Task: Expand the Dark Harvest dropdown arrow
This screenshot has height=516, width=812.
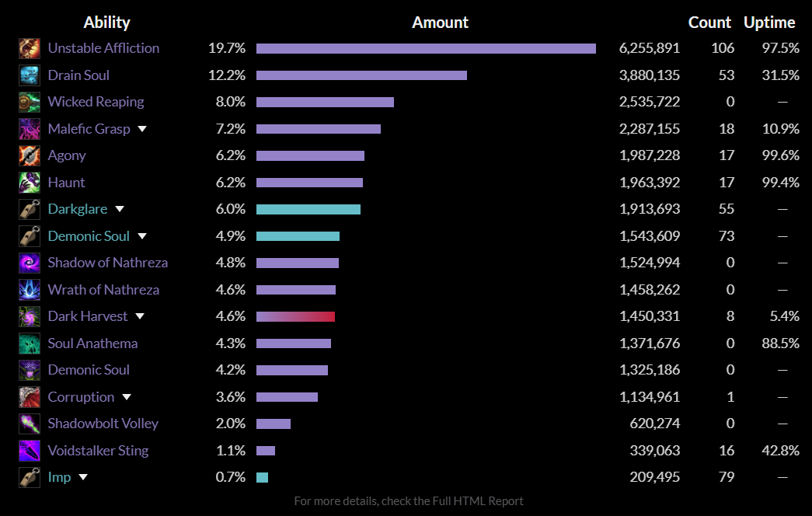Action: [x=140, y=316]
